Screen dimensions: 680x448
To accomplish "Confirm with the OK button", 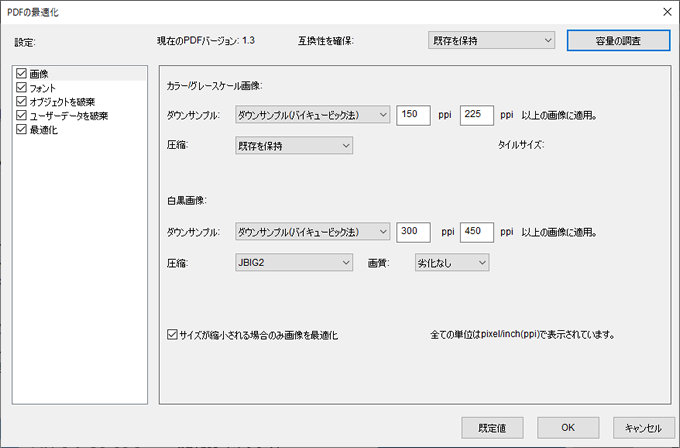I will 567,427.
